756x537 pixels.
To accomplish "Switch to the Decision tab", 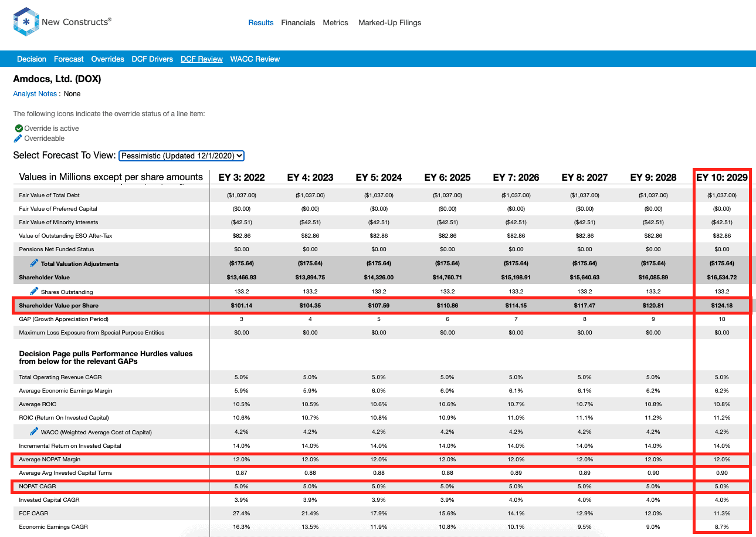I will [x=32, y=59].
